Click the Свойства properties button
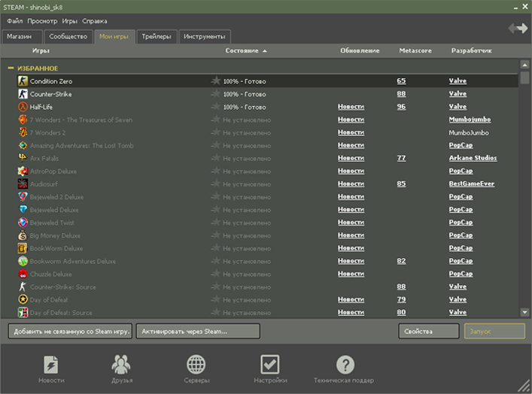532x394 pixels. [428, 331]
